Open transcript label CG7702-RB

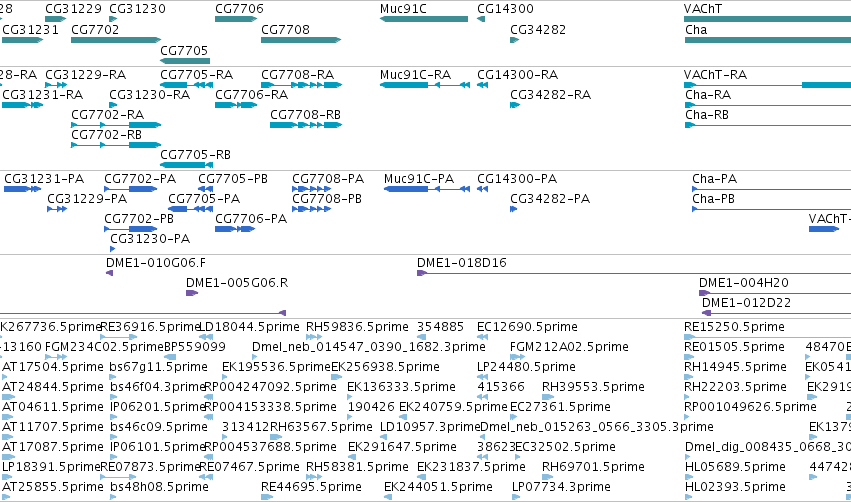coord(106,135)
